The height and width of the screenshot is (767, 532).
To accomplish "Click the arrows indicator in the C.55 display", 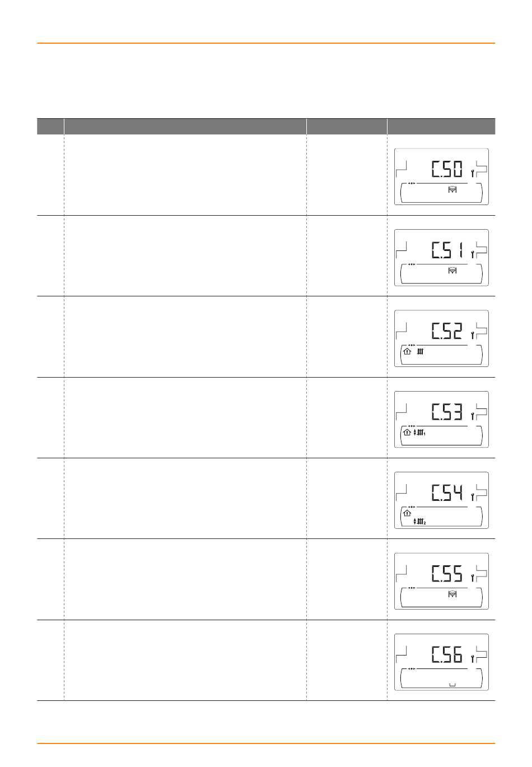I will pyautogui.click(x=412, y=588).
